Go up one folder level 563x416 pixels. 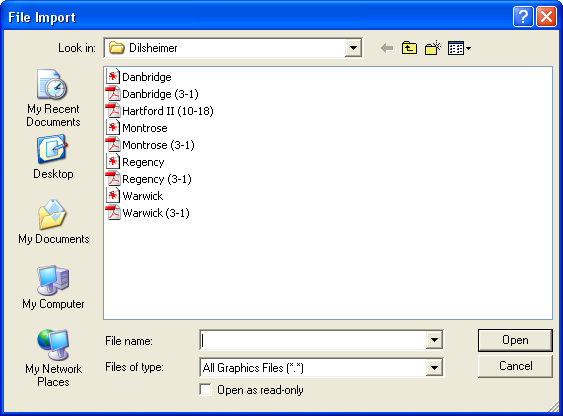(409, 48)
